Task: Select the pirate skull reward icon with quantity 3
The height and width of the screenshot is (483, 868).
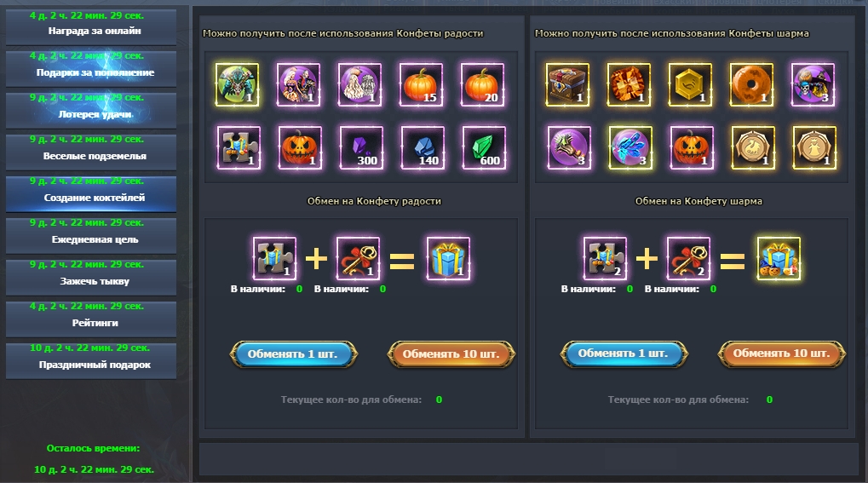Action: (x=813, y=84)
